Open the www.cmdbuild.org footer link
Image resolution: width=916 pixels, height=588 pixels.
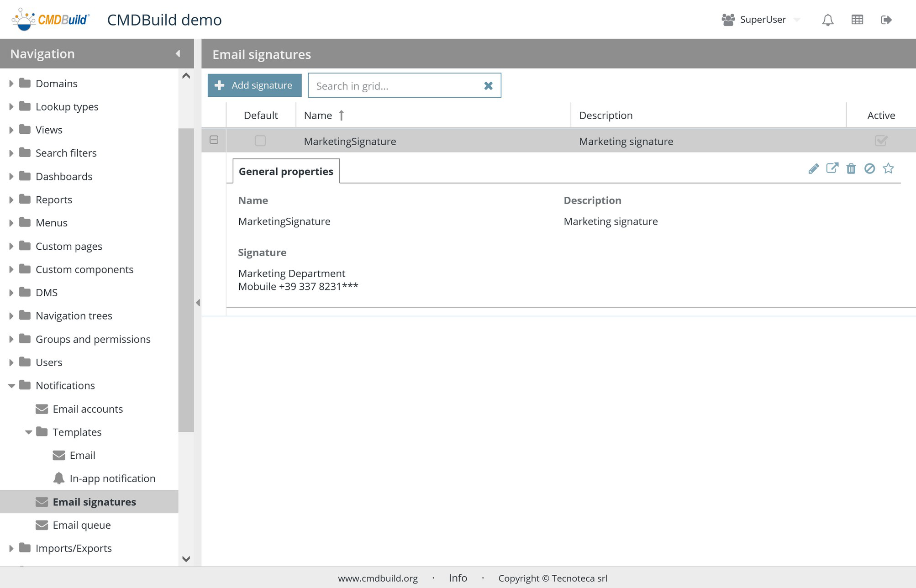[x=378, y=578]
